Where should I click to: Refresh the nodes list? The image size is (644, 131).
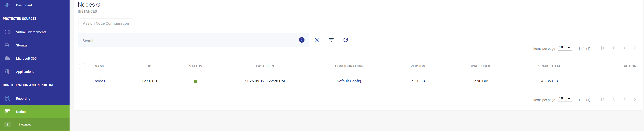[x=346, y=40]
